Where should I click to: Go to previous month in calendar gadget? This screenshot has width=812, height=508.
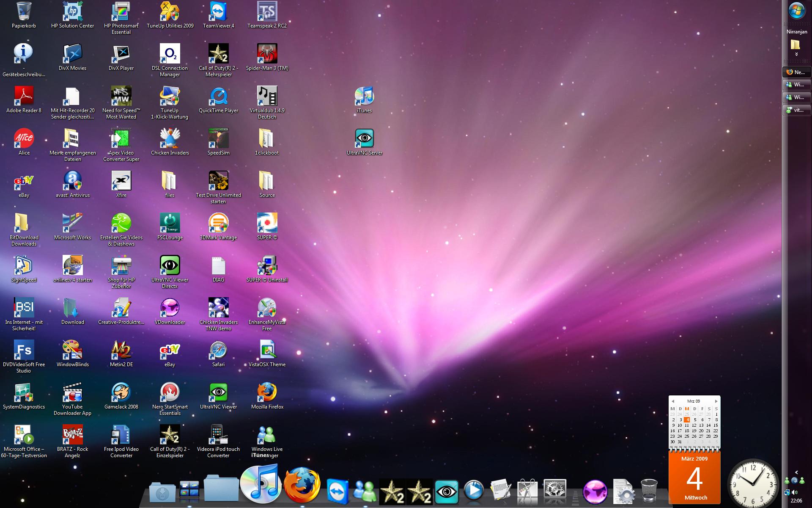click(x=673, y=401)
